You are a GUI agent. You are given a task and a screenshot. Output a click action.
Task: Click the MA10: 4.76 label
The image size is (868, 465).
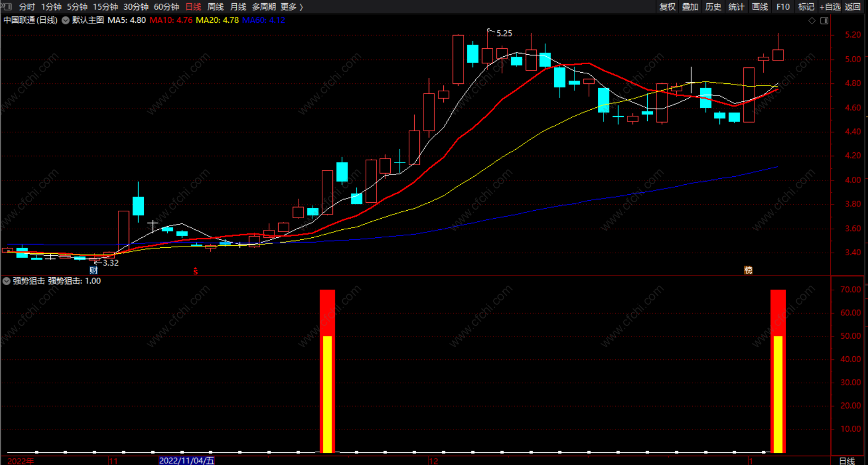[171, 20]
